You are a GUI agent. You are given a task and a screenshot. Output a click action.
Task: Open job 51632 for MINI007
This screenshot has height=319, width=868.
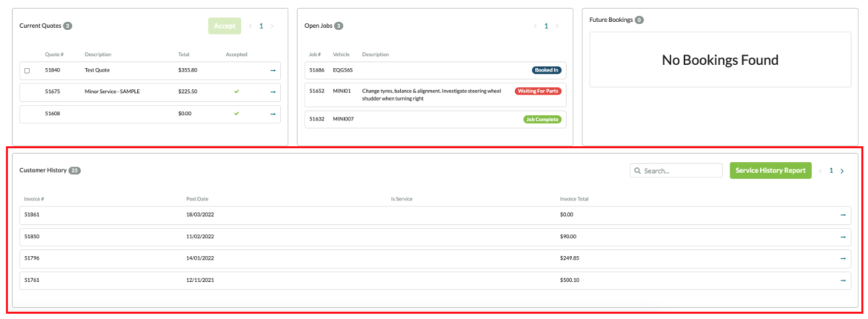pyautogui.click(x=435, y=120)
